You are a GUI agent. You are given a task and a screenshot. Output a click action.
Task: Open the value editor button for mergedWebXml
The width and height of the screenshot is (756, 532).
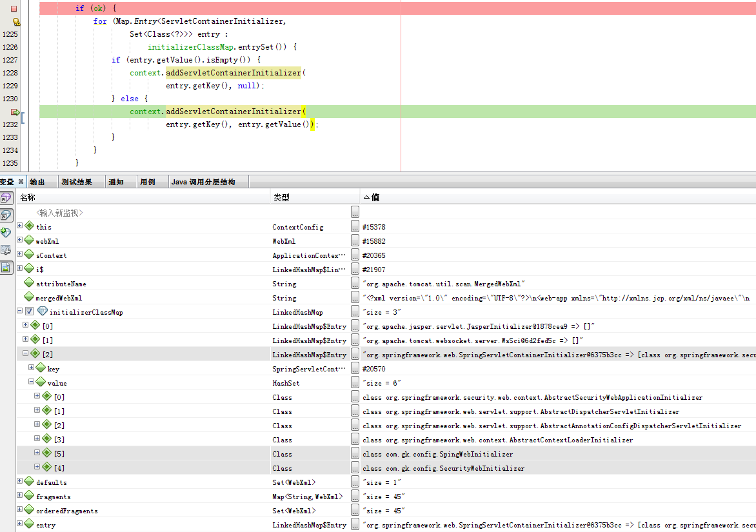(355, 297)
